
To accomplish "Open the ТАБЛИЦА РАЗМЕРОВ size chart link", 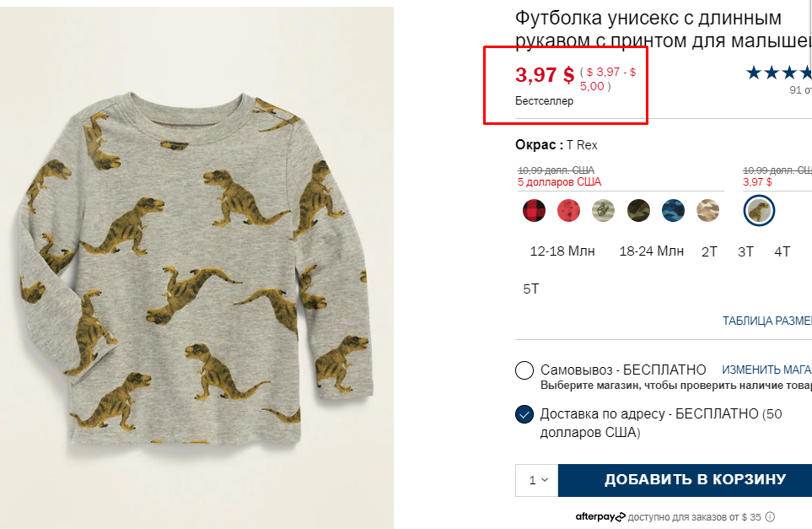I will 766,321.
